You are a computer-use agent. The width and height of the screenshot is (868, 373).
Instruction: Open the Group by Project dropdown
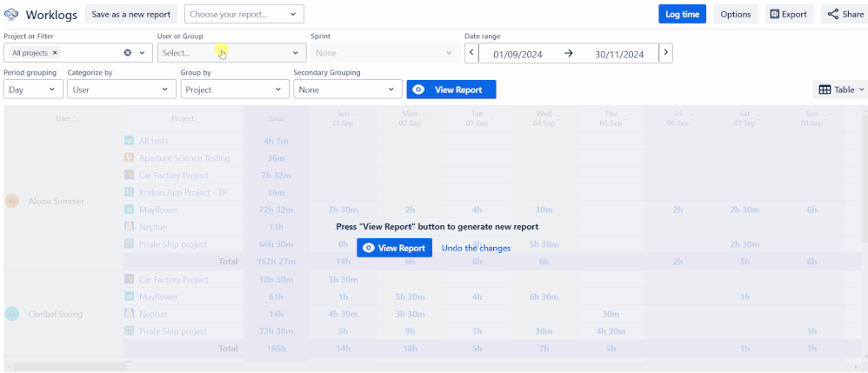tap(235, 90)
